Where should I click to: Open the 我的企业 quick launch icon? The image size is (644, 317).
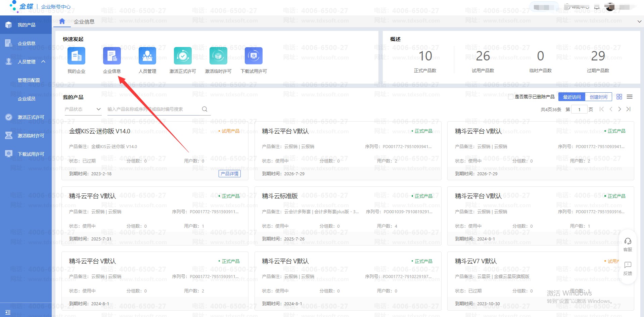[76, 56]
